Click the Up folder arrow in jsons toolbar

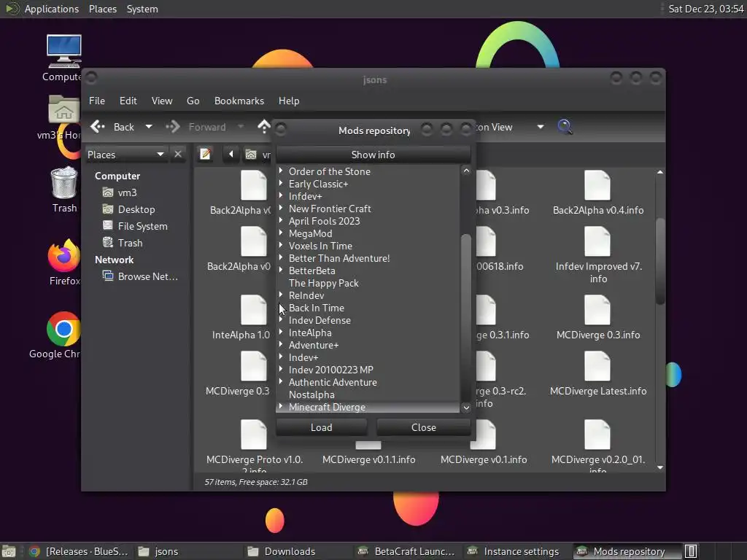click(x=263, y=127)
